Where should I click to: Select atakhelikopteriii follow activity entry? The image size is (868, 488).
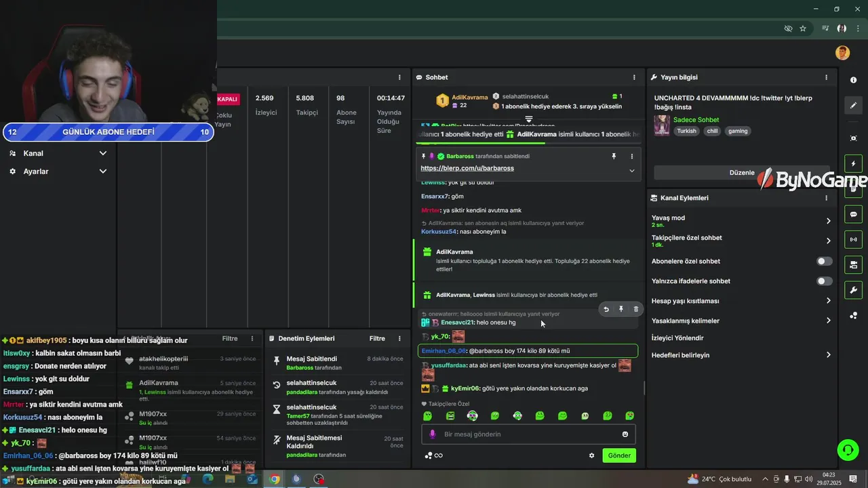coord(191,362)
